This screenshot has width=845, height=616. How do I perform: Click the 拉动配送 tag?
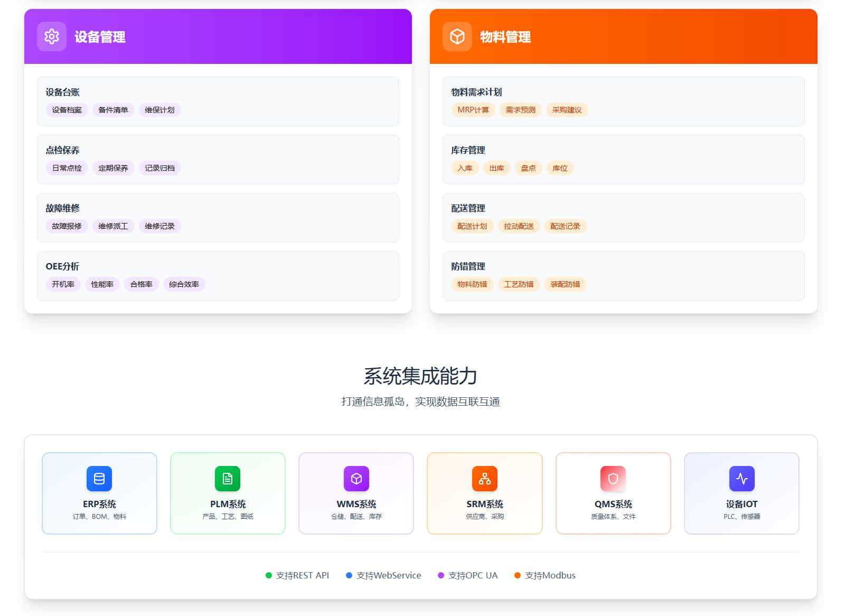pos(519,226)
